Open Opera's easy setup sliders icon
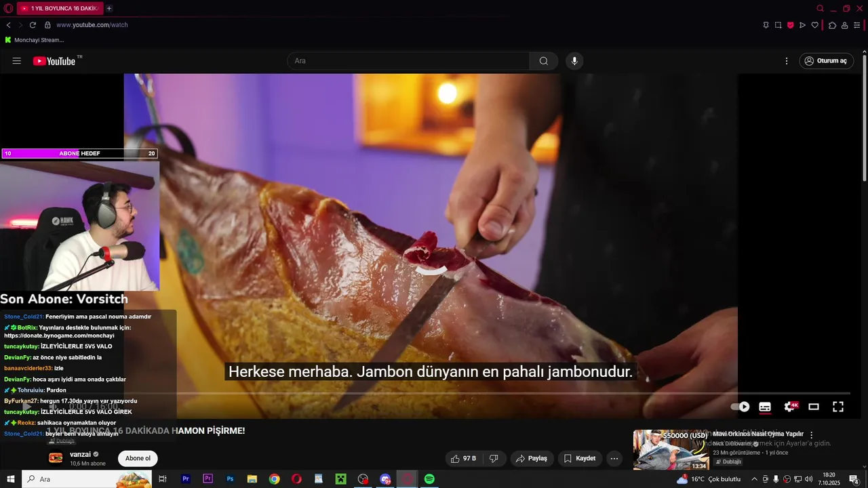868x488 pixels. (x=856, y=25)
